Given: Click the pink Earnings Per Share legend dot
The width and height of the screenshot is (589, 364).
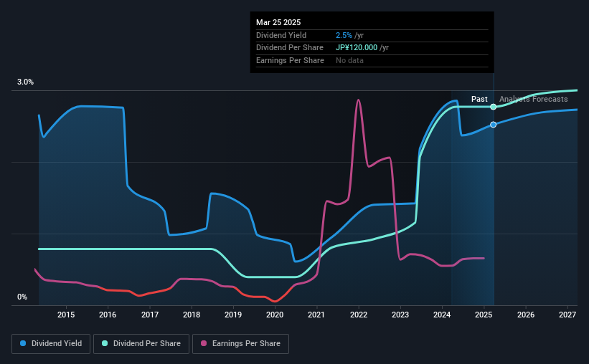Looking at the screenshot, I should click(x=204, y=343).
